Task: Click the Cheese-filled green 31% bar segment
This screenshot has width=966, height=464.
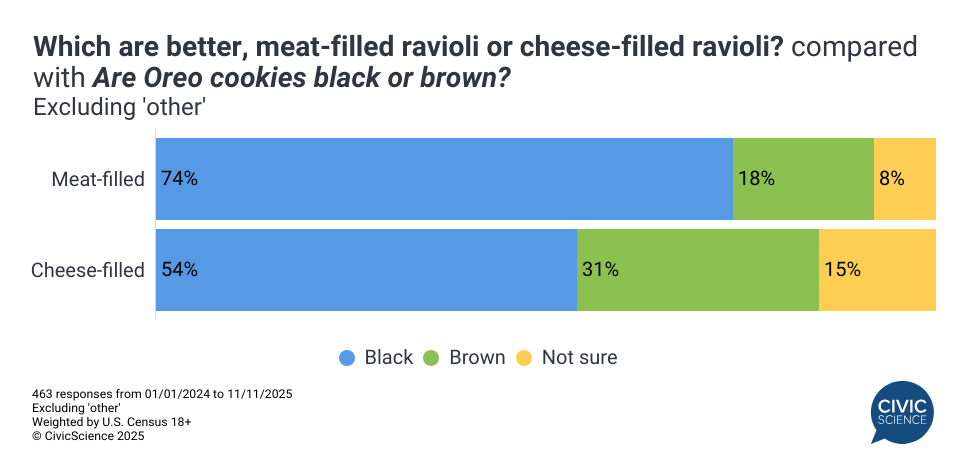Action: tap(698, 270)
